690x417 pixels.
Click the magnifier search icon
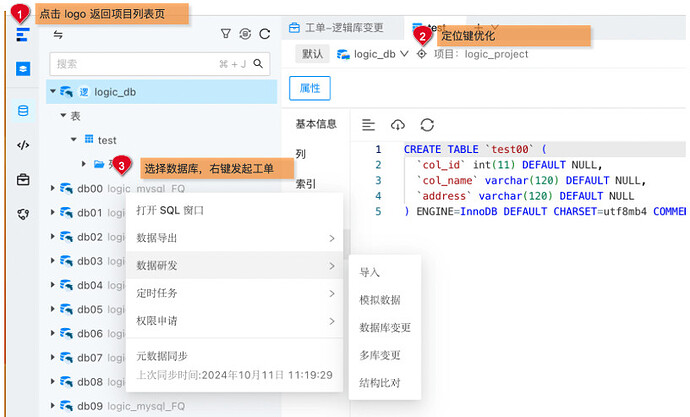(258, 64)
